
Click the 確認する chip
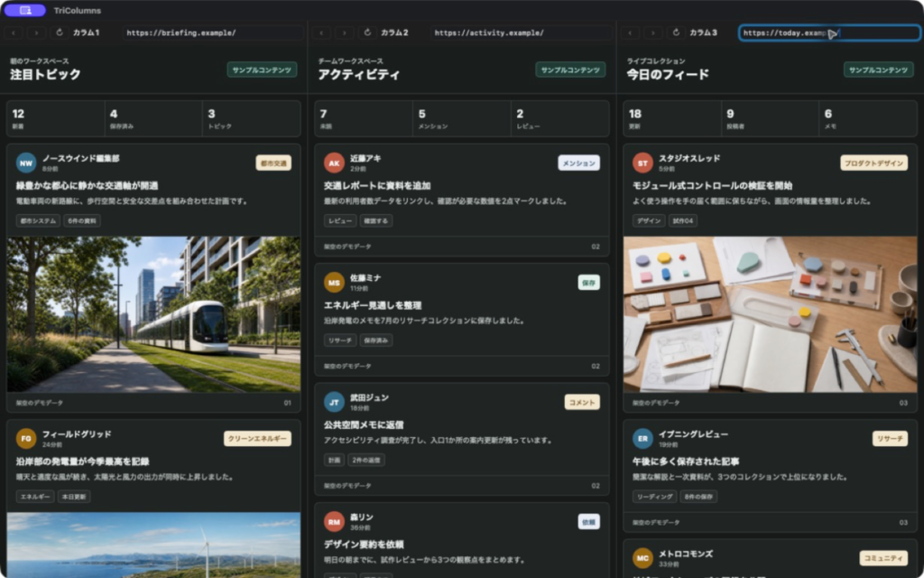point(376,220)
